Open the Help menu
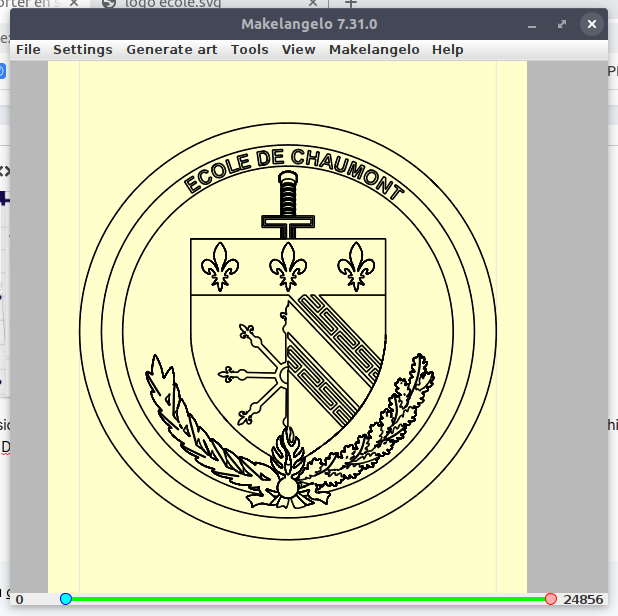This screenshot has height=616, width=618. point(447,50)
